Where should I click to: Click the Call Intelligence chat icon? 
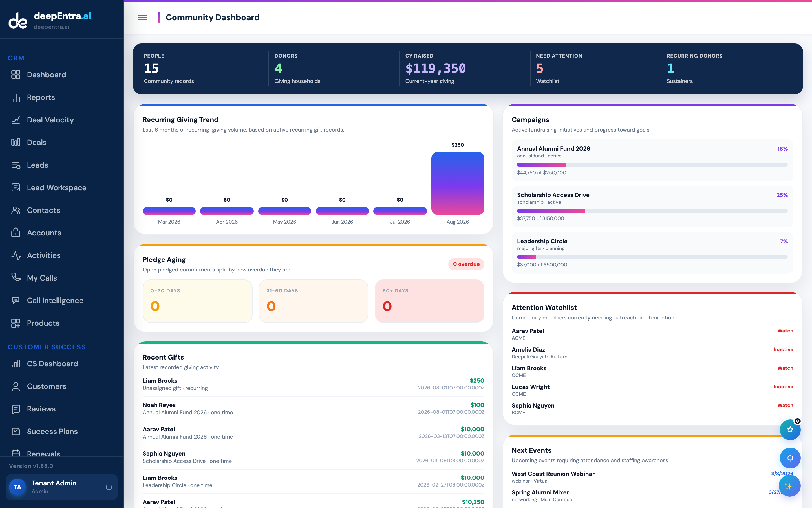[x=16, y=300]
